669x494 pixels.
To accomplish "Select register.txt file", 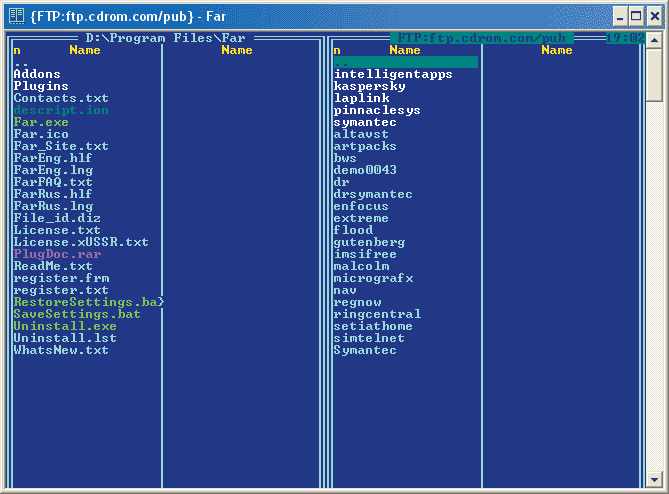I will (61, 290).
